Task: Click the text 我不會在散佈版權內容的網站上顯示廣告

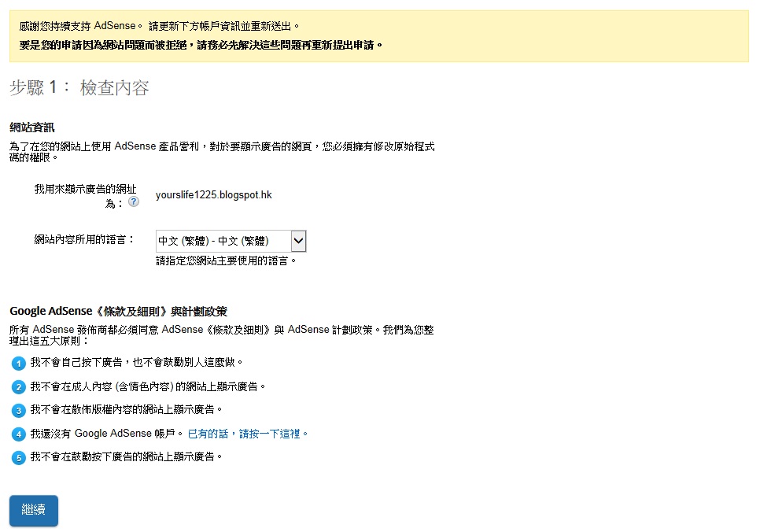Action: tap(126, 410)
